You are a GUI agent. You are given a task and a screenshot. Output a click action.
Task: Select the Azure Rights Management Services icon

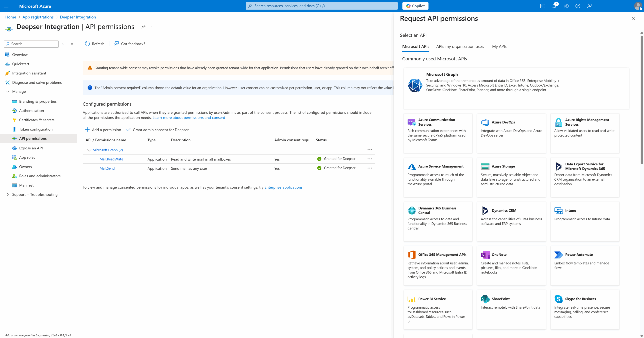pyautogui.click(x=558, y=122)
